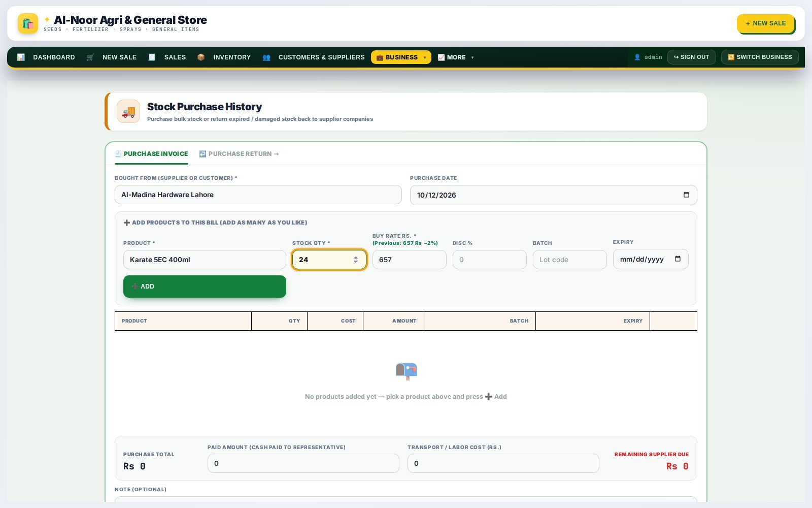Switch to the Purchase Return tab
Screen dimensions: 812x508
pos(239,154)
